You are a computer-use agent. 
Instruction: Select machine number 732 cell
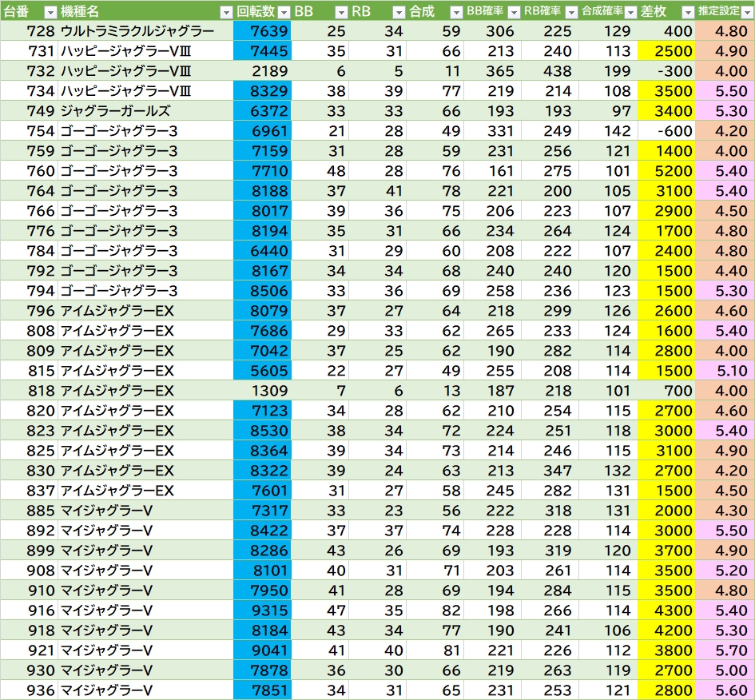click(29, 71)
